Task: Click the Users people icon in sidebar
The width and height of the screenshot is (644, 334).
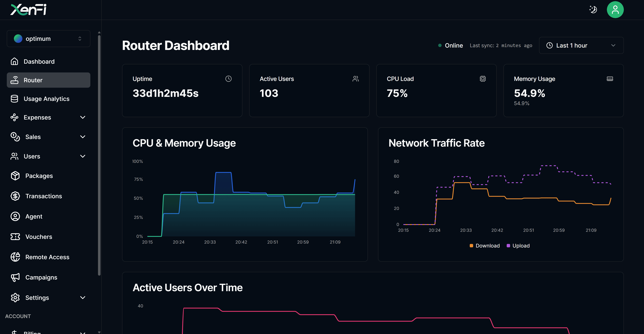Action: click(15, 156)
